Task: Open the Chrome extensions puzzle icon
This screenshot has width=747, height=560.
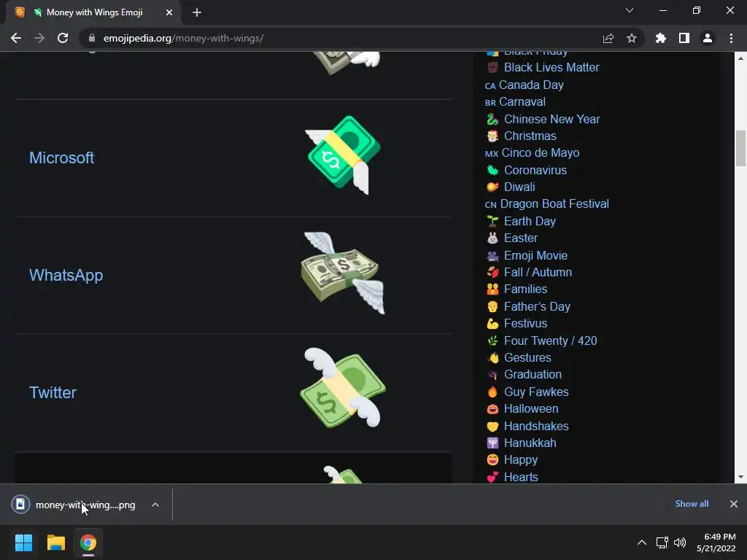Action: (661, 38)
